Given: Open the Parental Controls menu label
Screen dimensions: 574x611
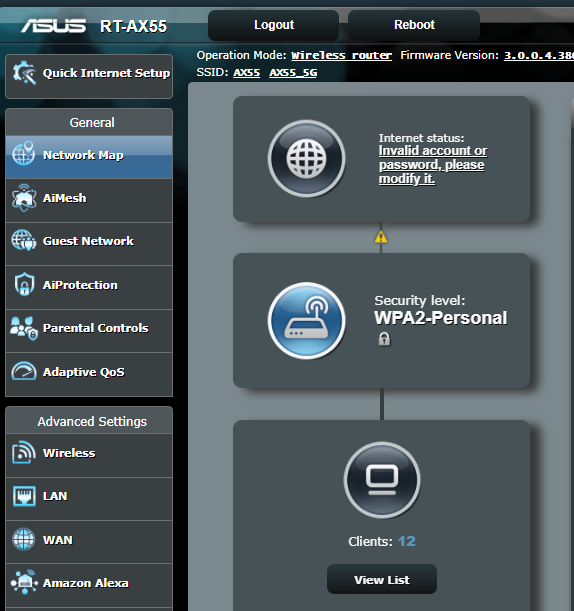Looking at the screenshot, I should coord(95,328).
